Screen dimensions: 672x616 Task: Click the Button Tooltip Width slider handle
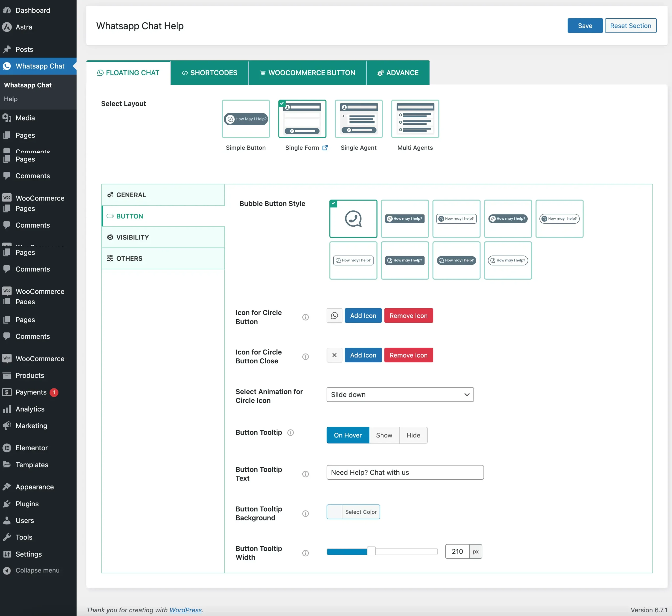coord(371,551)
